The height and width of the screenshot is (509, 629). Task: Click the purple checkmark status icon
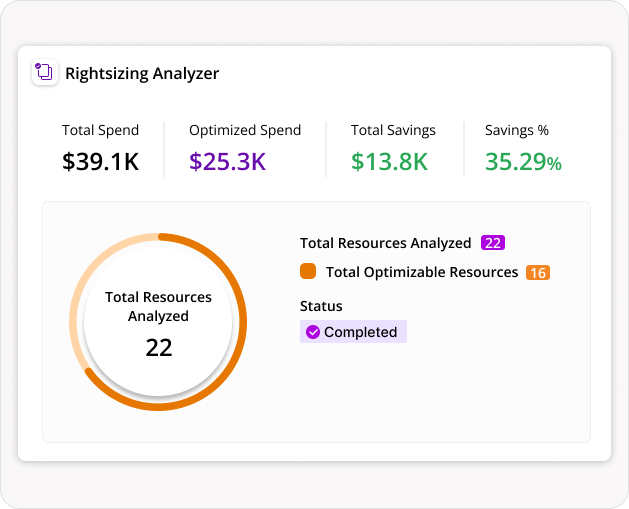[x=313, y=332]
